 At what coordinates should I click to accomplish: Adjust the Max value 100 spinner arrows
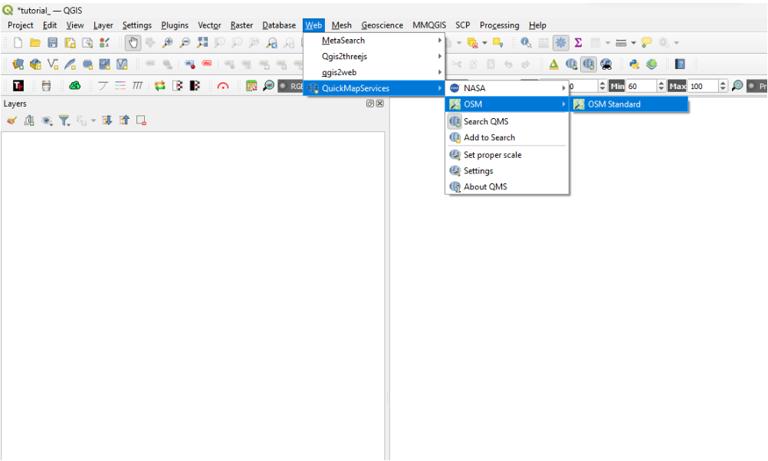click(x=723, y=86)
